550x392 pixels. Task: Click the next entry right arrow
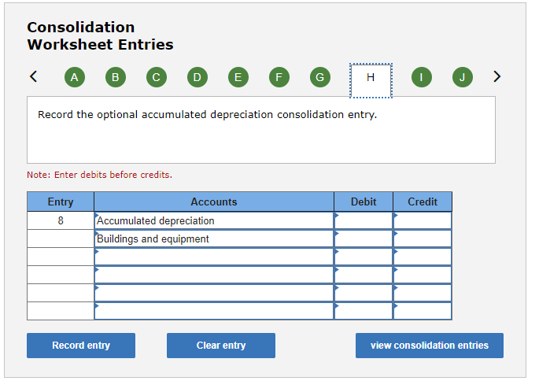(496, 76)
